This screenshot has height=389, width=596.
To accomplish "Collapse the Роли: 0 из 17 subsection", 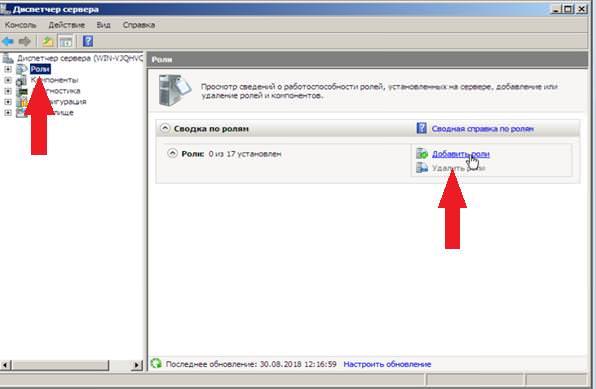I will click(x=172, y=153).
